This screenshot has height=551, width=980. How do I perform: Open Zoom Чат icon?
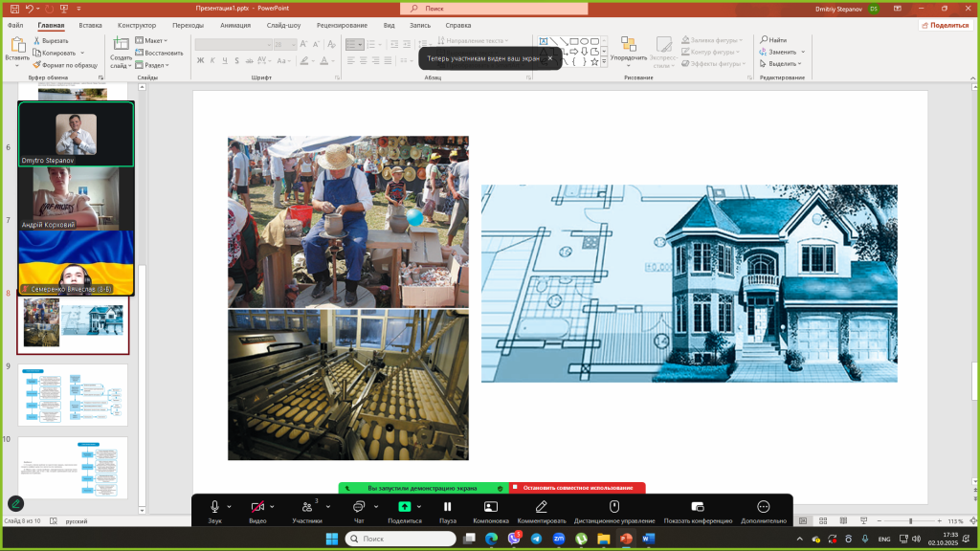point(359,507)
